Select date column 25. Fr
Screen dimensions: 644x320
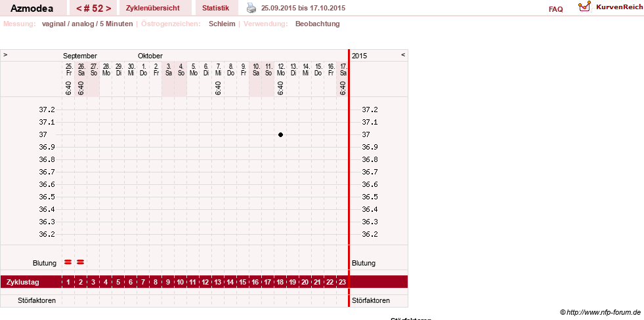[x=68, y=70]
